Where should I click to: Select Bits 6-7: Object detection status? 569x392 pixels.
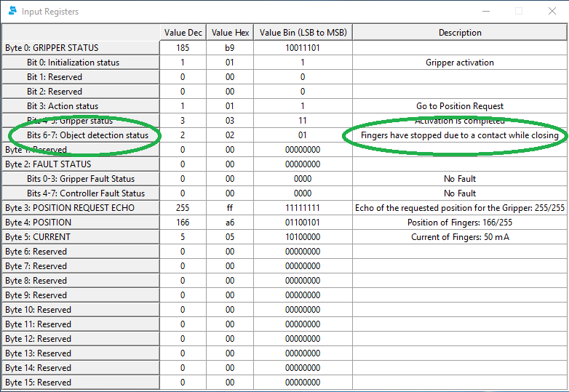87,135
